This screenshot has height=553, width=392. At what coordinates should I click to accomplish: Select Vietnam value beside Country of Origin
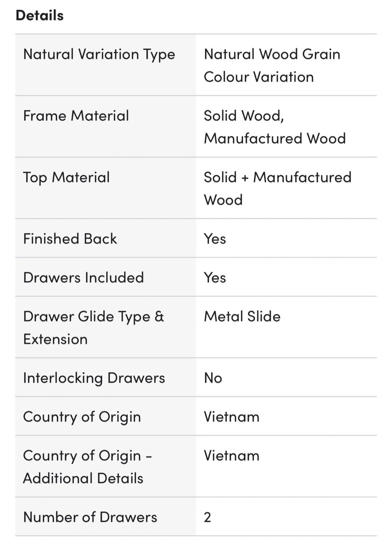point(232,417)
